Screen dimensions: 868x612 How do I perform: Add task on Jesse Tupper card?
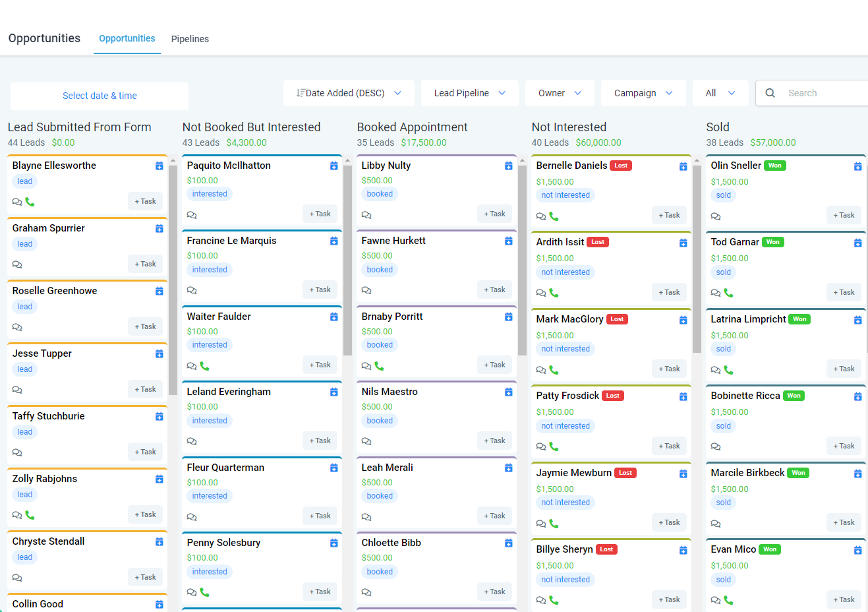pyautogui.click(x=145, y=389)
